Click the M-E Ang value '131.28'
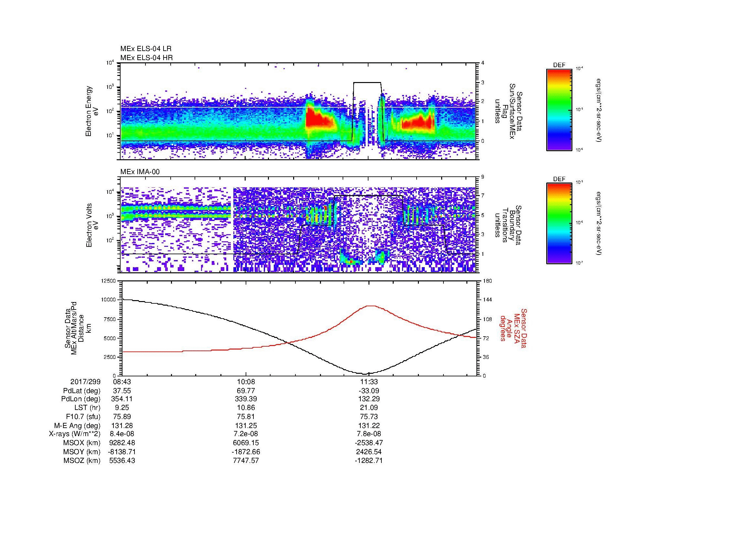Screen dimensions: 756x534 (122, 425)
